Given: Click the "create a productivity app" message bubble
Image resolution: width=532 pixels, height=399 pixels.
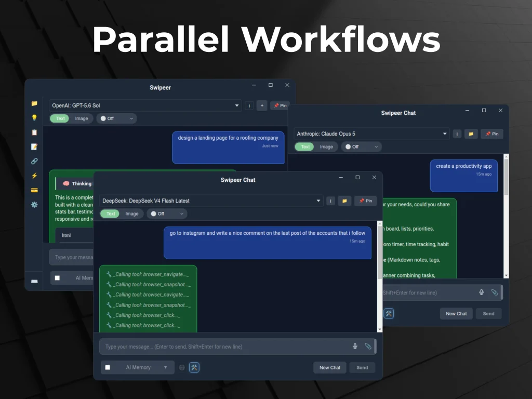Looking at the screenshot, I should click(x=464, y=176).
